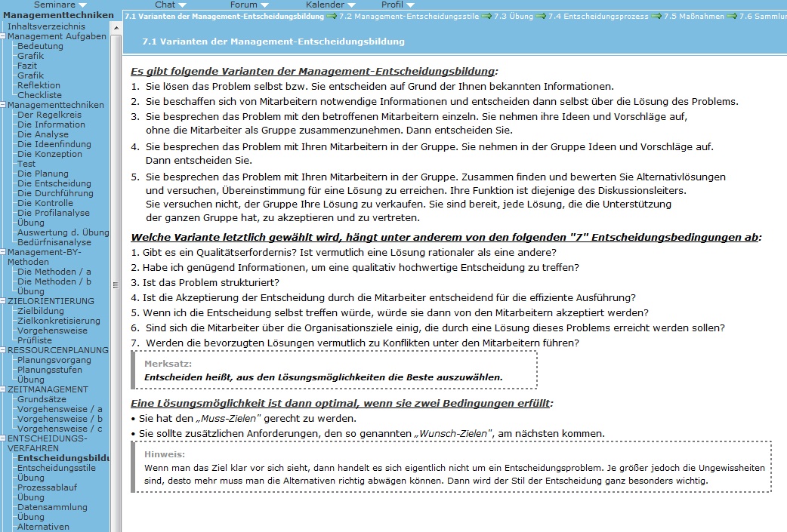Open the Fazit page
The image size is (787, 532).
coord(27,66)
